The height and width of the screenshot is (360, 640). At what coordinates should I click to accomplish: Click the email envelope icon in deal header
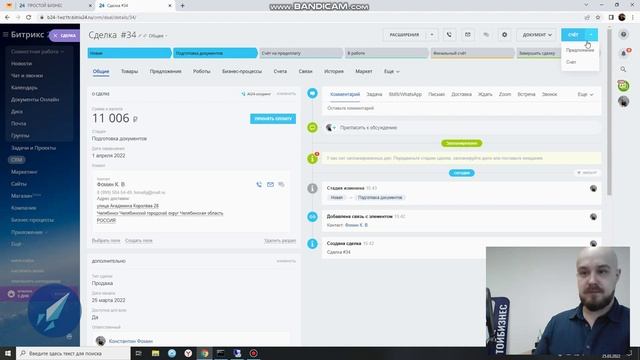(468, 35)
